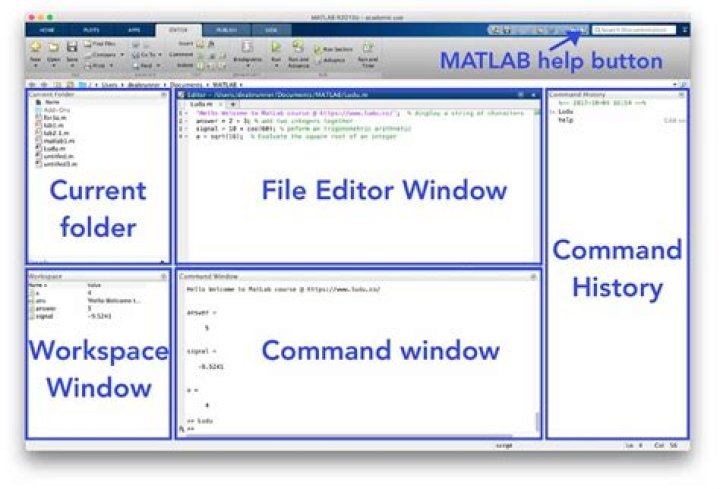Click the Save icon in quick access toolbar

click(506, 30)
